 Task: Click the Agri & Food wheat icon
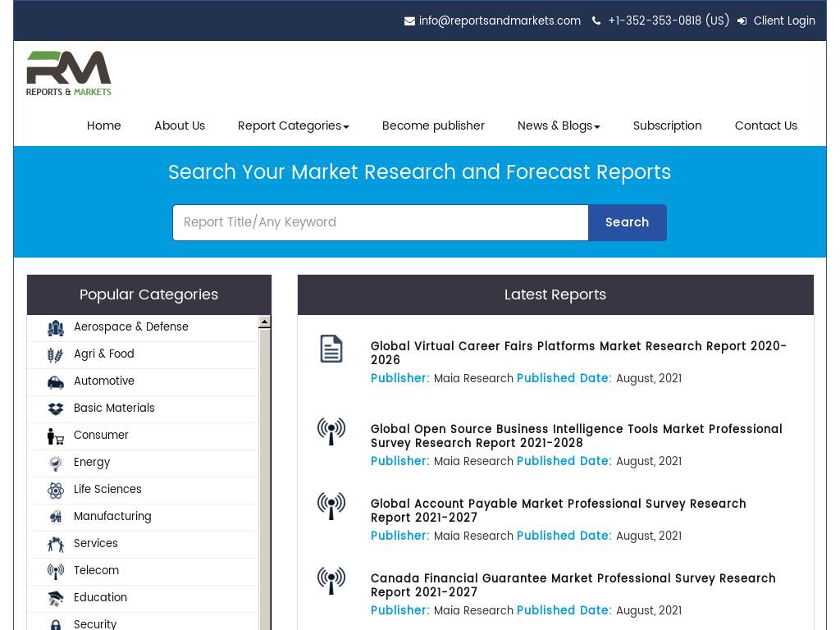(x=55, y=355)
